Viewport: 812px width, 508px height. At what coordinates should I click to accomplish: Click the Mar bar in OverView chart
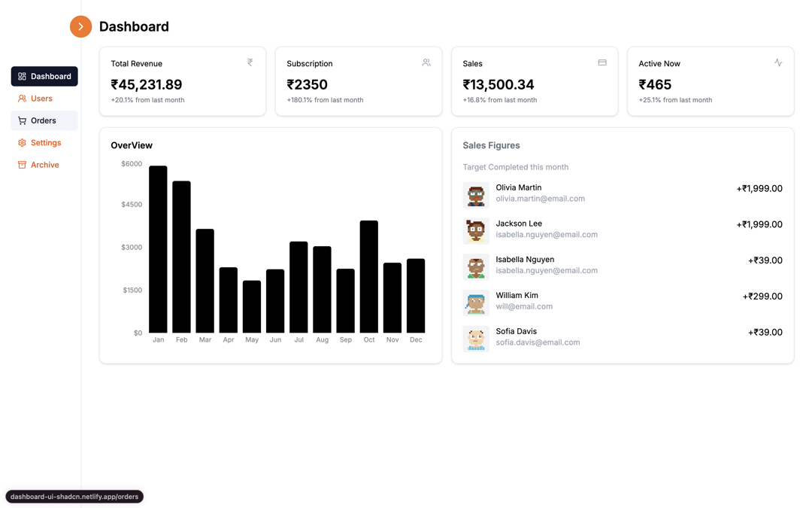[x=205, y=281]
